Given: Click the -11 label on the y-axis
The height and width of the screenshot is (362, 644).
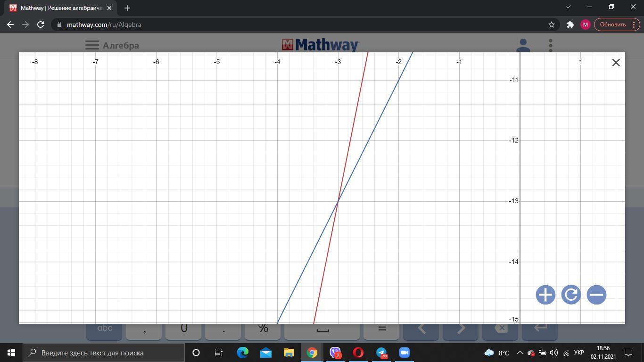Looking at the screenshot, I should click(513, 80).
